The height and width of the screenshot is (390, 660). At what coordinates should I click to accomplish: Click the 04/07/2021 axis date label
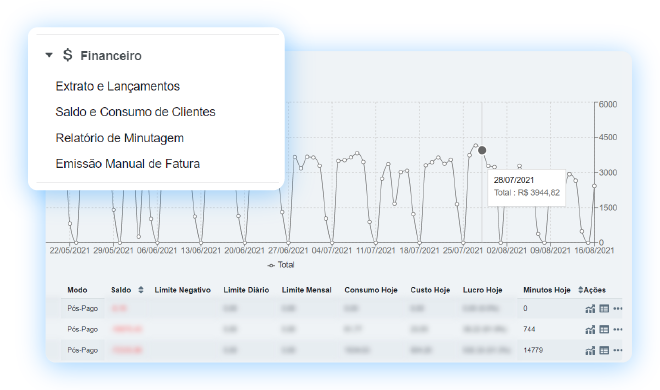[332, 250]
